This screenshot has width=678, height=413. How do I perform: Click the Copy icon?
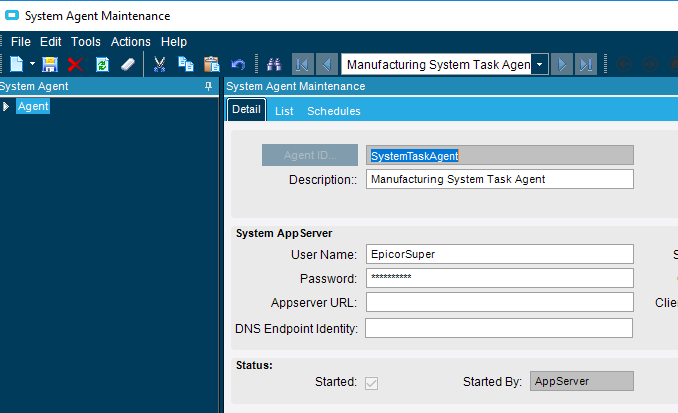tap(186, 64)
